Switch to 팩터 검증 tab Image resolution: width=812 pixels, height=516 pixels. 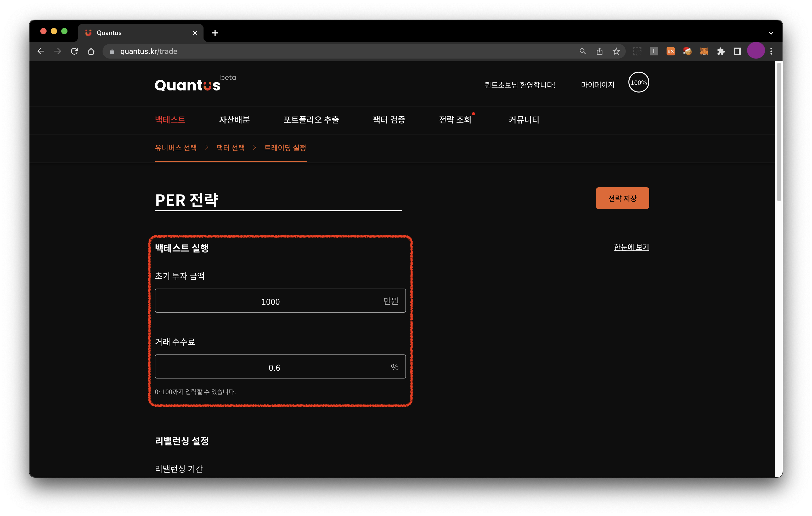(389, 120)
